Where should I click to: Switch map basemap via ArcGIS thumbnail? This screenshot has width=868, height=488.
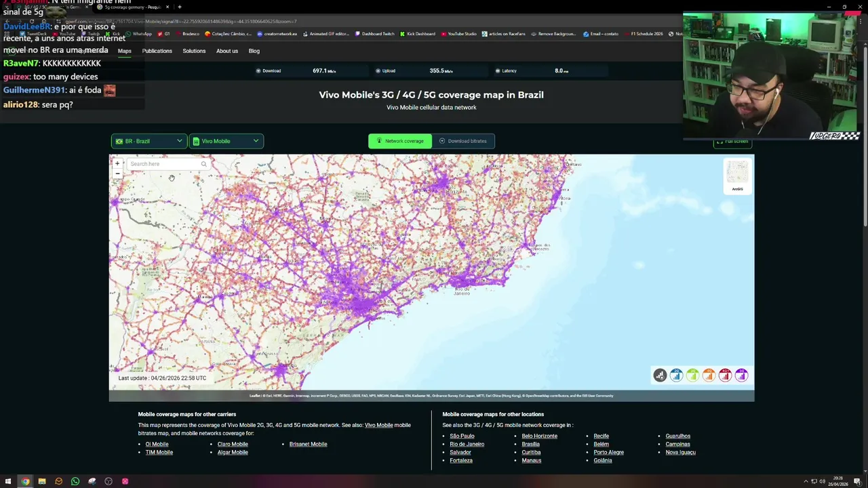click(x=737, y=176)
